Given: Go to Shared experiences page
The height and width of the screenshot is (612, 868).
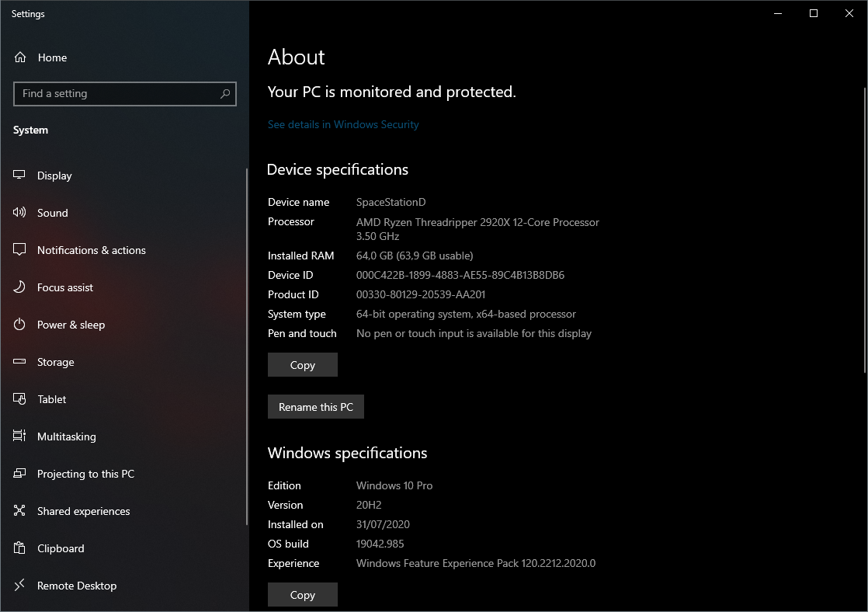Looking at the screenshot, I should click(x=83, y=511).
